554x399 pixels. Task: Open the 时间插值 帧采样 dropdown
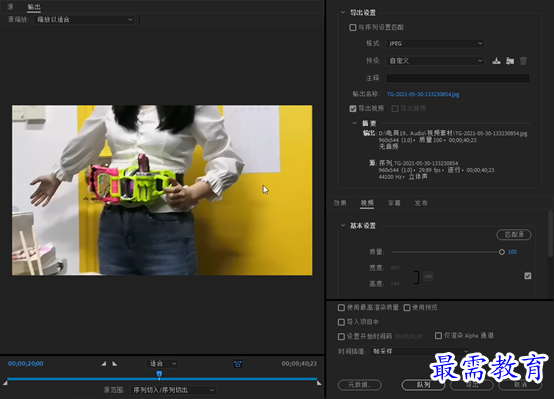click(x=420, y=351)
